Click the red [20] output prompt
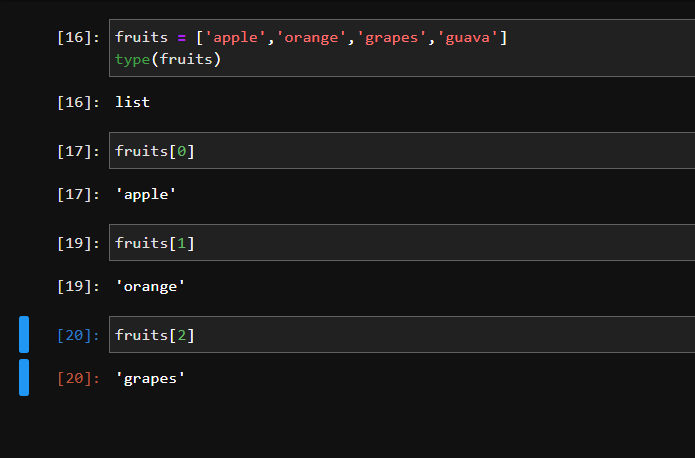The image size is (695, 458). tap(78, 378)
